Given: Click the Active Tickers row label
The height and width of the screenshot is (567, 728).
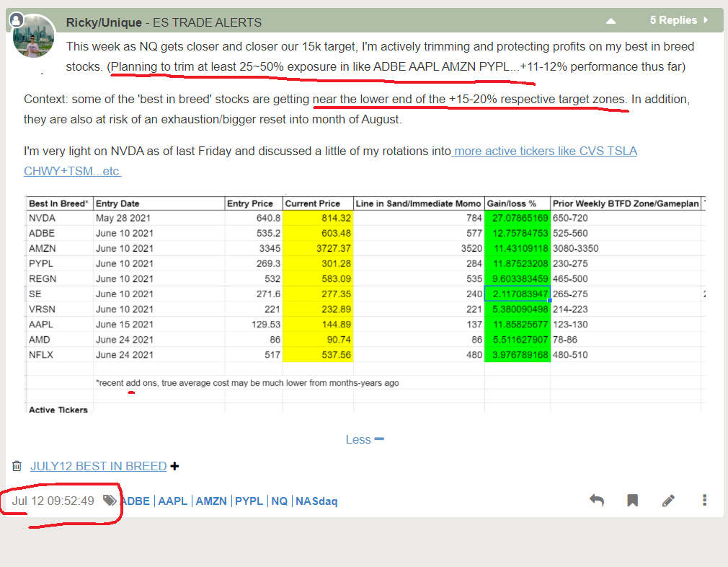Looking at the screenshot, I should 58,410.
